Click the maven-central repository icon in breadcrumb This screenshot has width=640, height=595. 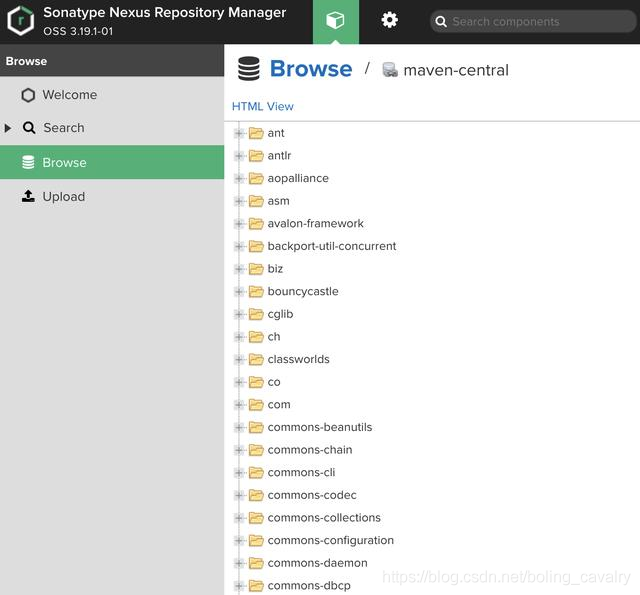tap(390, 70)
